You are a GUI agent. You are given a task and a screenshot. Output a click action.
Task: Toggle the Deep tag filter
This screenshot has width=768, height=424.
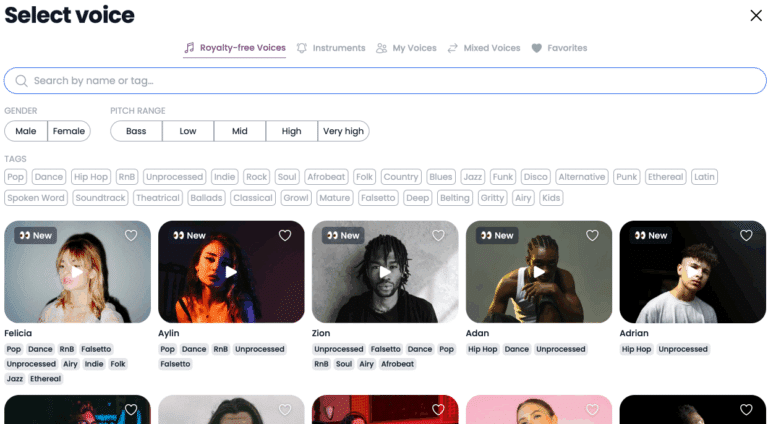(x=418, y=198)
